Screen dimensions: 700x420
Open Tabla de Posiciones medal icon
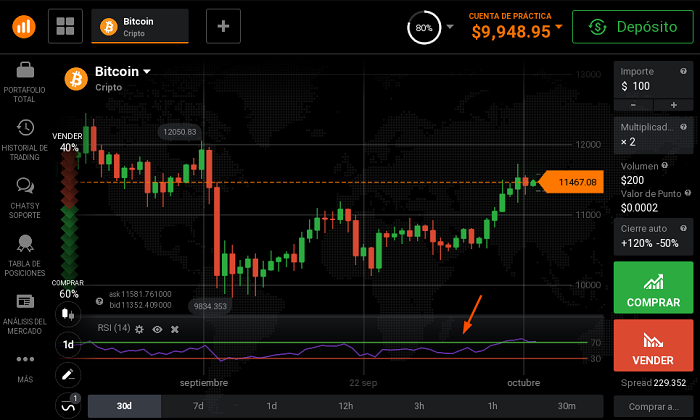25,243
